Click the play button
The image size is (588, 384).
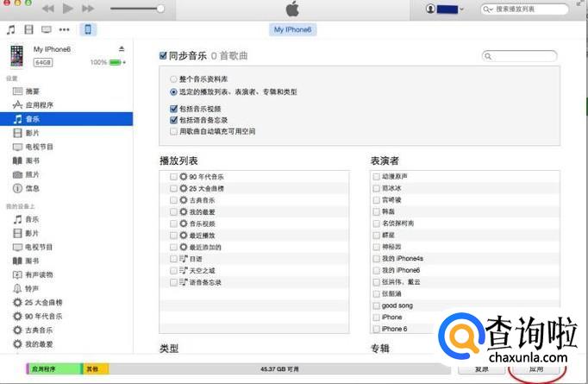point(68,9)
